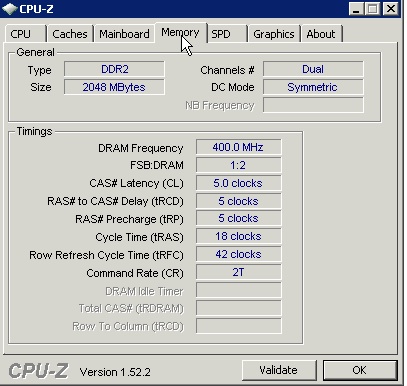Click the OK button
Viewport: 407px width, 386px height.
pos(360,370)
